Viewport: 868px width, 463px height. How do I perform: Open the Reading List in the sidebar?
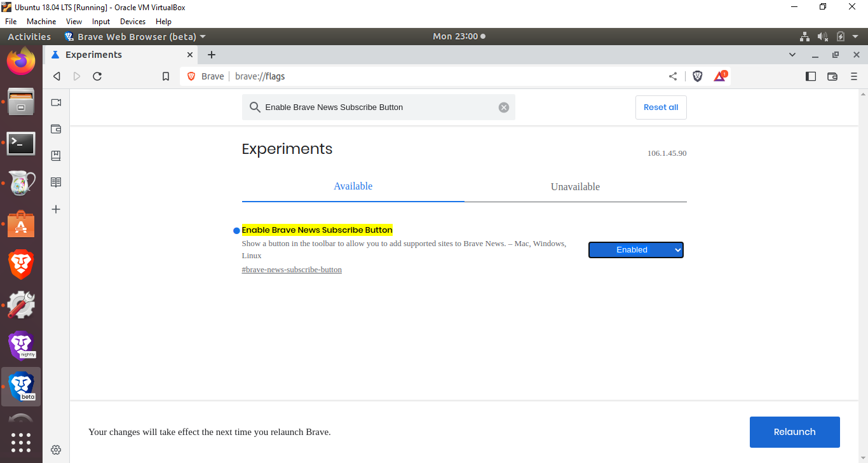[x=55, y=182]
